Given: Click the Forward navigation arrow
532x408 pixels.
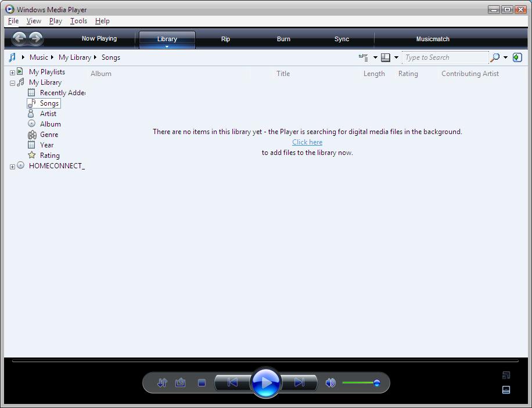Looking at the screenshot, I should (x=35, y=38).
